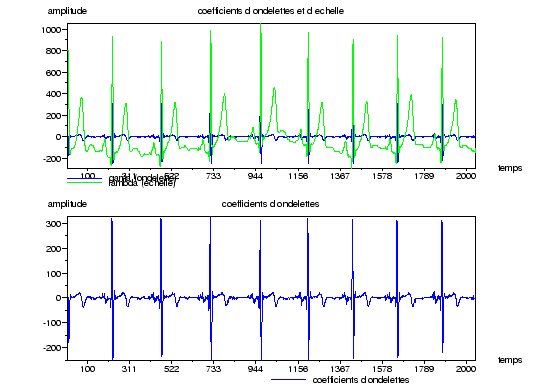The height and width of the screenshot is (385, 544).
Task: Click y-axis value 800 on upper chart
Action: [x=53, y=51]
